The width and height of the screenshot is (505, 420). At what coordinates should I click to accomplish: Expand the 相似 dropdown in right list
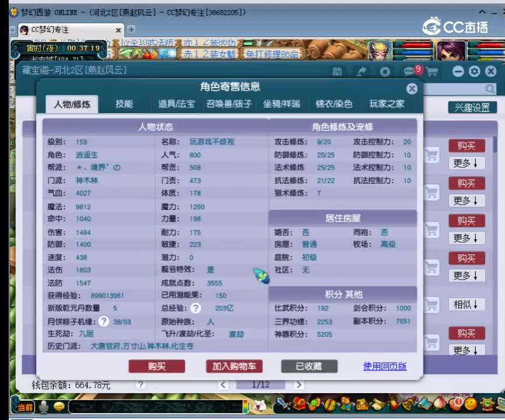click(467, 304)
